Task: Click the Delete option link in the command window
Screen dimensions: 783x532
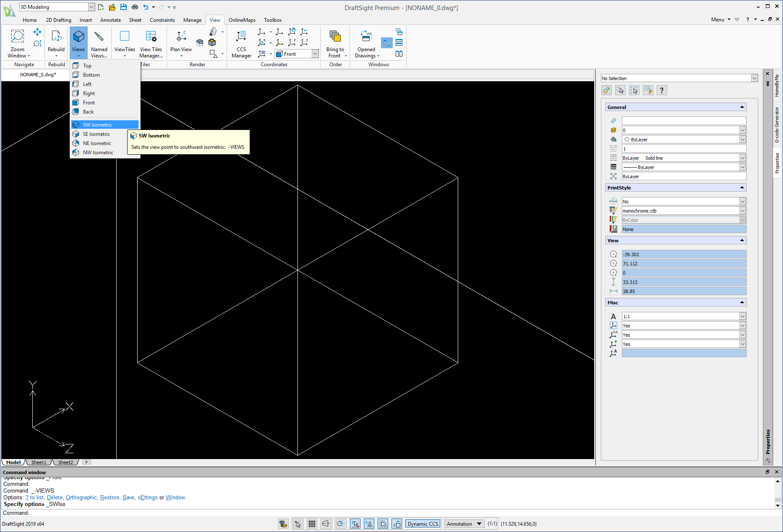Action: click(55, 497)
